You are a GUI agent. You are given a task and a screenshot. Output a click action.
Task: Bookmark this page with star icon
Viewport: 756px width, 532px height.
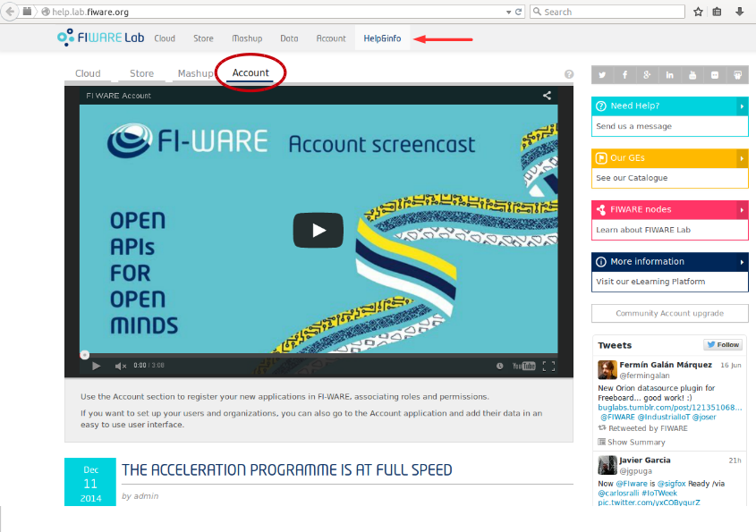698,12
